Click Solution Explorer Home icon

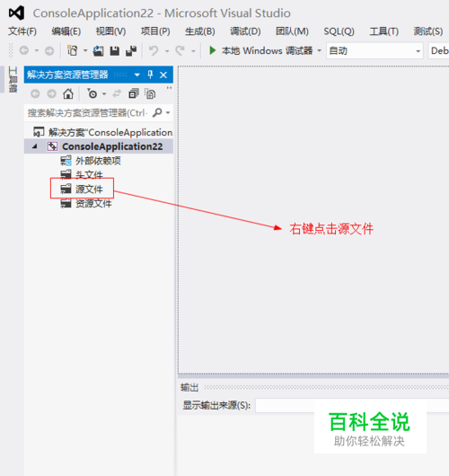coord(68,93)
